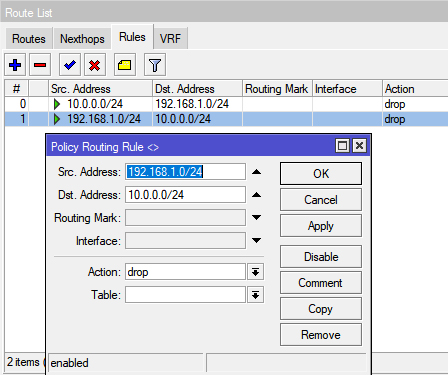Open the filter funnel icon
Viewport: 448px width, 375px height.
(155, 65)
